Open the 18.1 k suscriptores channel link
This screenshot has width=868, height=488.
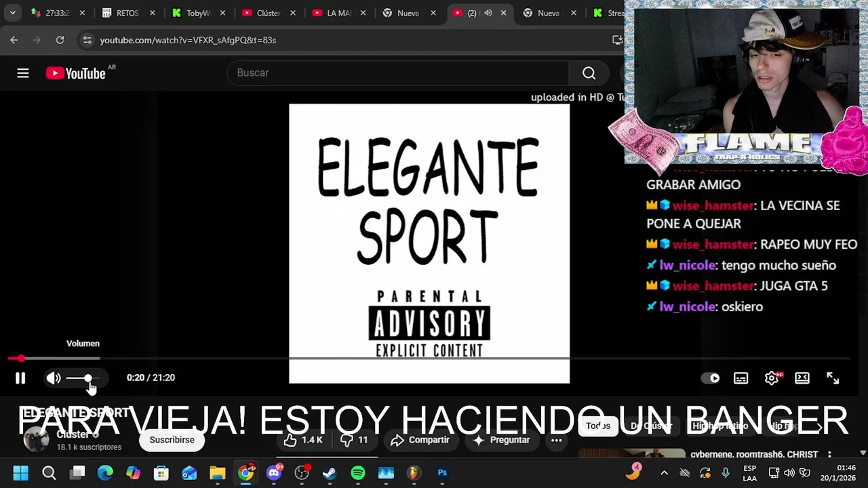(x=89, y=447)
